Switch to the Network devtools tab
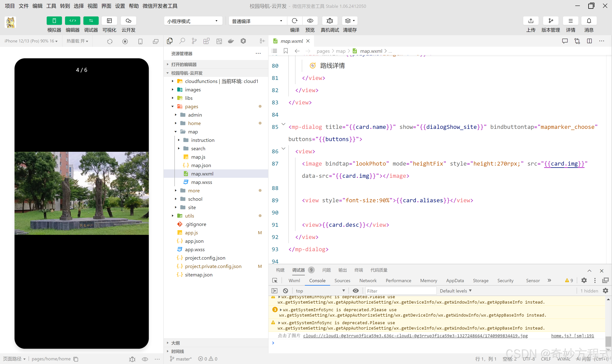This screenshot has width=612, height=364. click(368, 280)
